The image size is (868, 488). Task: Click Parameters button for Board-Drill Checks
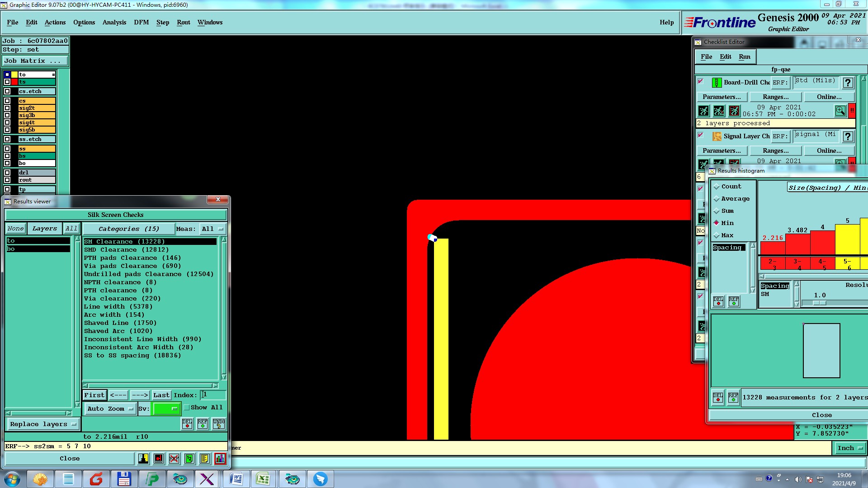point(722,97)
